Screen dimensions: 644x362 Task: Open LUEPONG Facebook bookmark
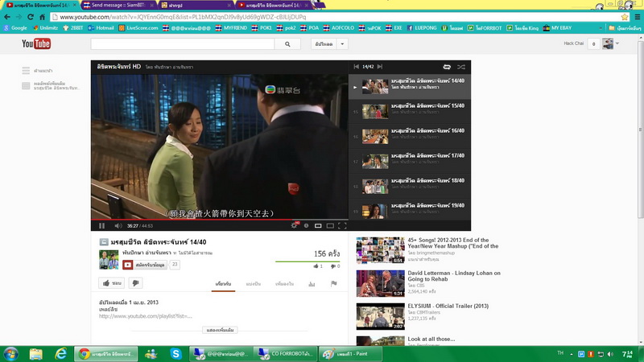422,28
